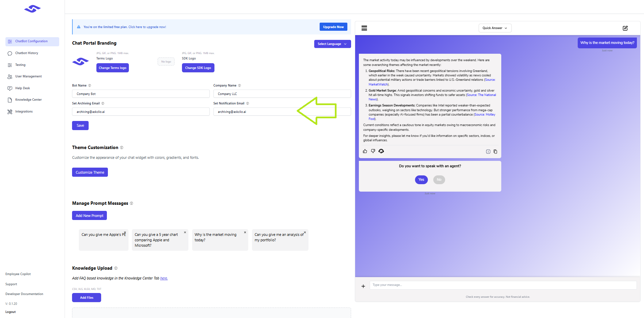Click the Bot Name input field
The image size is (644, 318).
141,94
